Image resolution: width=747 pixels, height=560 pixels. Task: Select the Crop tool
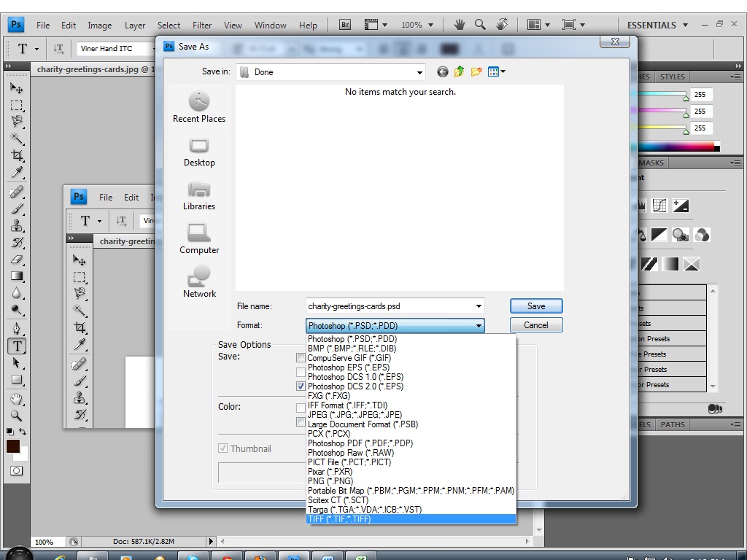point(16,155)
